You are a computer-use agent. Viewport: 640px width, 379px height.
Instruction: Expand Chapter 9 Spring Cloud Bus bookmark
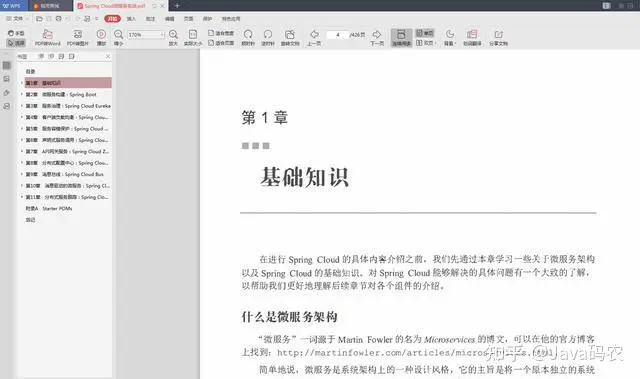click(x=22, y=174)
